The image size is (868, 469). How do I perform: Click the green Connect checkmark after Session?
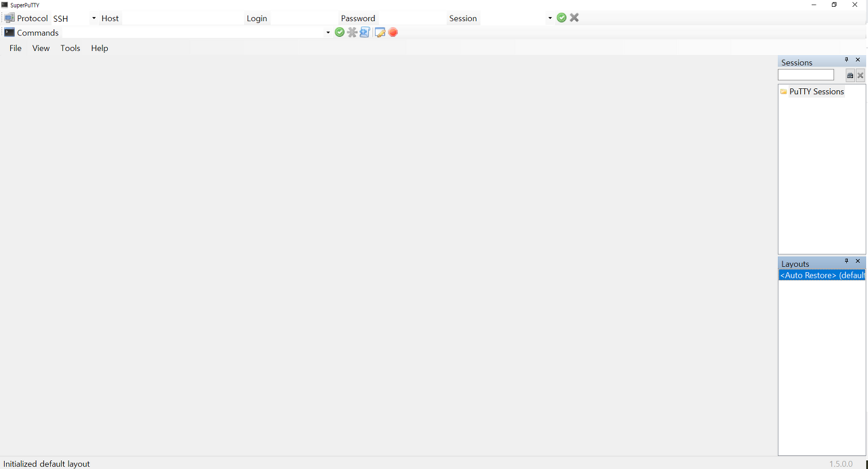click(x=561, y=18)
